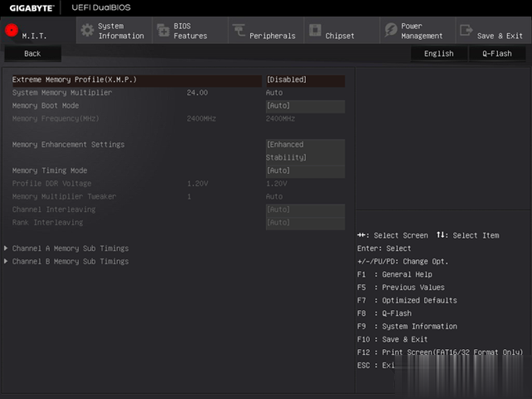Select the Memory Boot Mode label

click(x=46, y=106)
